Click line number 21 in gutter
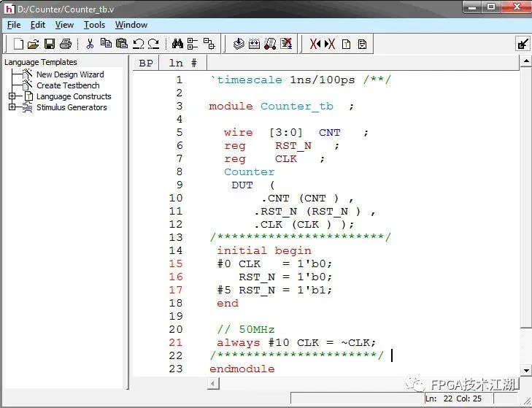 [x=176, y=342]
